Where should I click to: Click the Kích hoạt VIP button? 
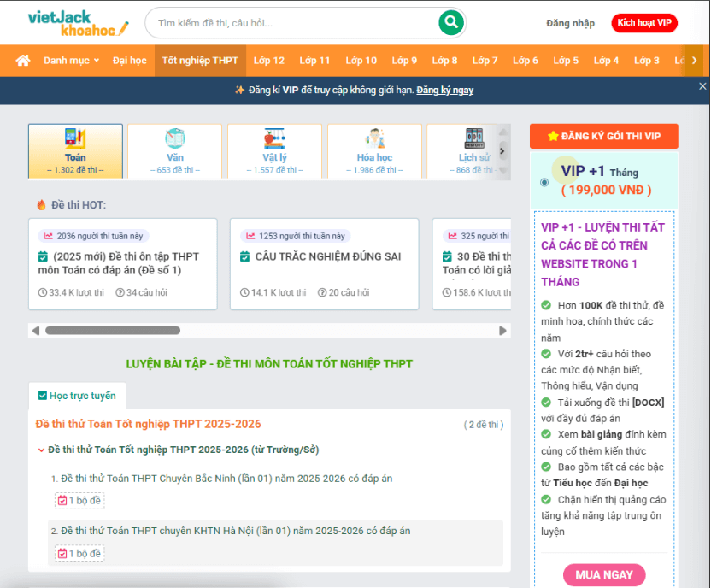pyautogui.click(x=644, y=23)
